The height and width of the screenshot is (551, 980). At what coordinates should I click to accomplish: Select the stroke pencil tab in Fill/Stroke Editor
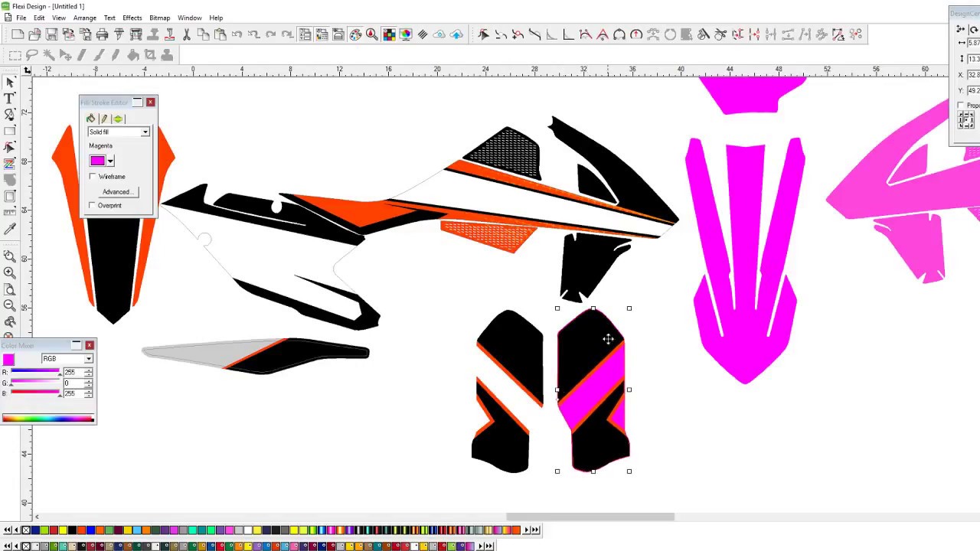point(103,119)
